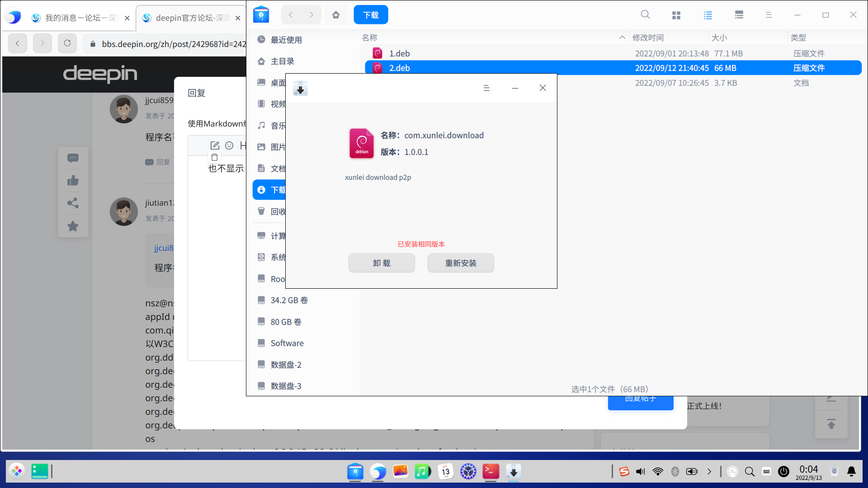Screen dimensions: 868x488
Task: Toggle the volume speaker icon in the tray
Action: [641, 472]
